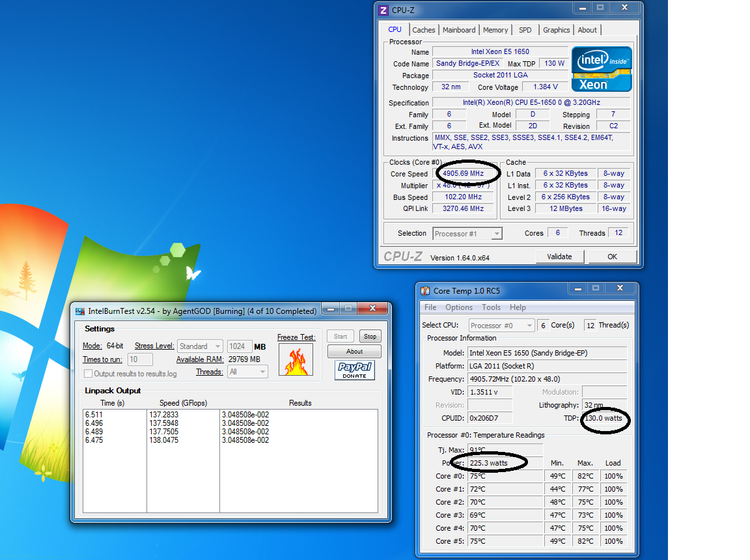This screenshot has width=750, height=560.
Task: Minimize the IntelBurnTest window
Action: (x=331, y=309)
